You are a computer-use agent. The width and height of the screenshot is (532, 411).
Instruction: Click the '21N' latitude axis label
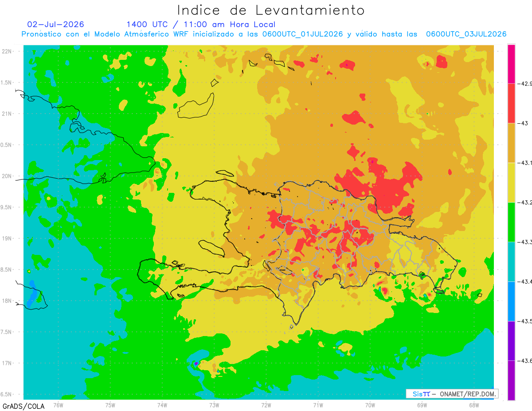tap(7, 114)
